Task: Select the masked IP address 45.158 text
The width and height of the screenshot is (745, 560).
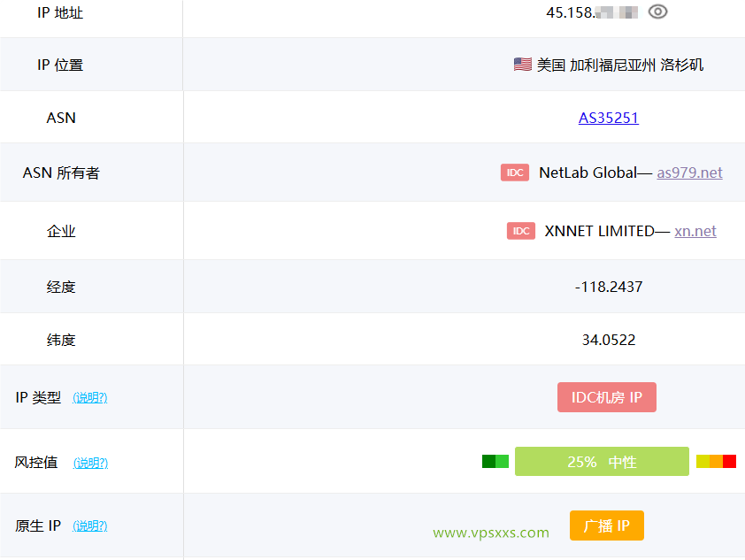Action: point(592,12)
